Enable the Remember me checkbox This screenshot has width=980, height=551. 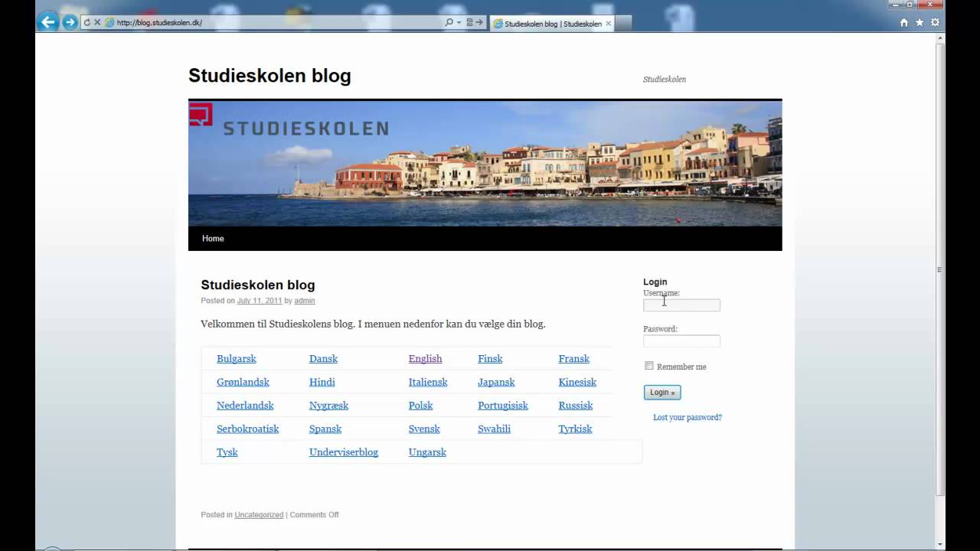pyautogui.click(x=649, y=366)
